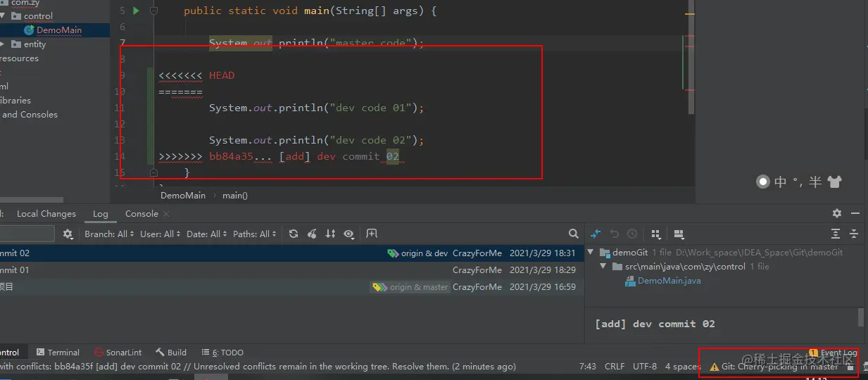Screen dimensions: 868x380
Task: Click the read-only lock icon in status bar
Action: (850, 367)
